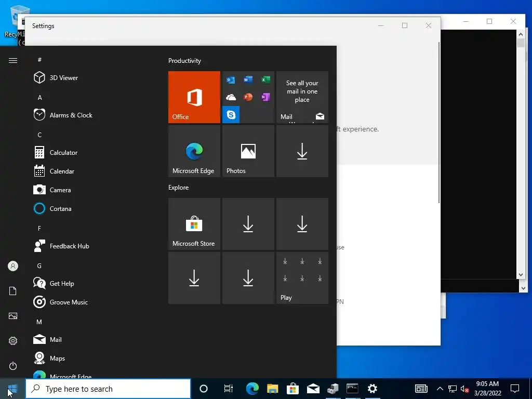The image size is (532, 399).
Task: Click the Windows Start button
Action: (12, 389)
